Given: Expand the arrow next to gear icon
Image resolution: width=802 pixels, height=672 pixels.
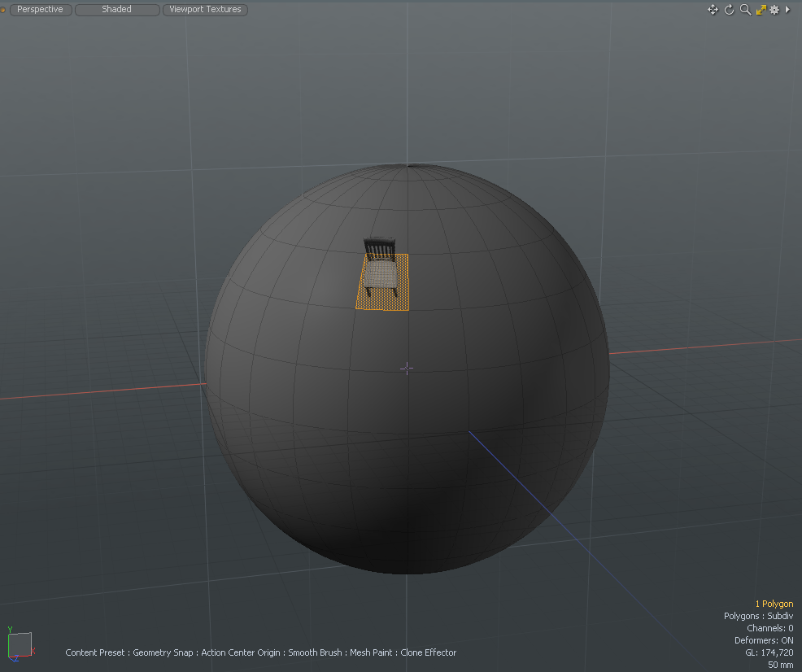Looking at the screenshot, I should pyautogui.click(x=787, y=10).
